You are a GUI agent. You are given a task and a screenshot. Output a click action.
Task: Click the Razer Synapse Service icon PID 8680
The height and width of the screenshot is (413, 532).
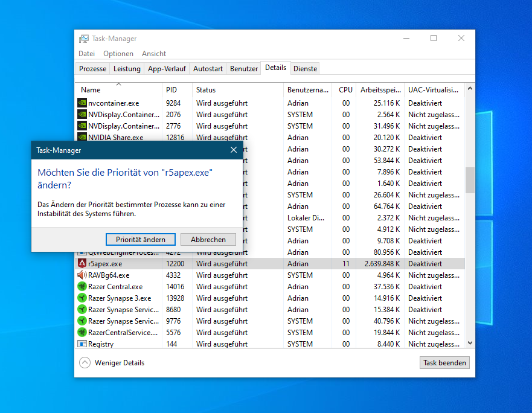[82, 310]
